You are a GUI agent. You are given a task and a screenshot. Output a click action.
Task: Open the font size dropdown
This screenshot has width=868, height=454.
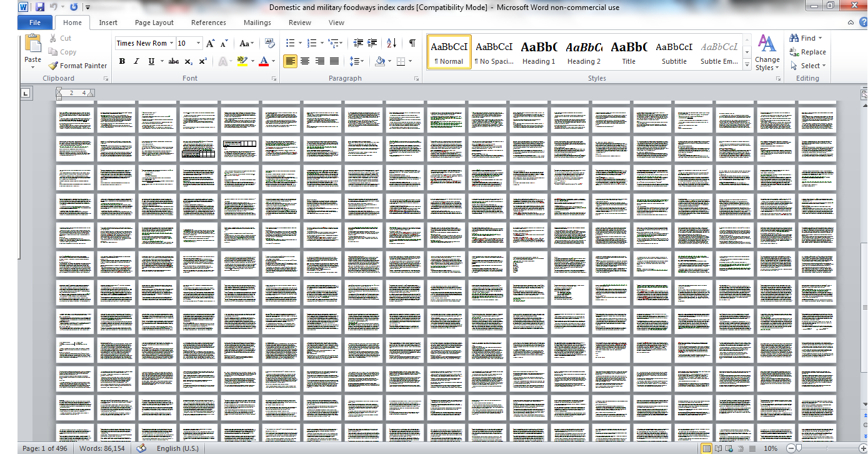[199, 43]
